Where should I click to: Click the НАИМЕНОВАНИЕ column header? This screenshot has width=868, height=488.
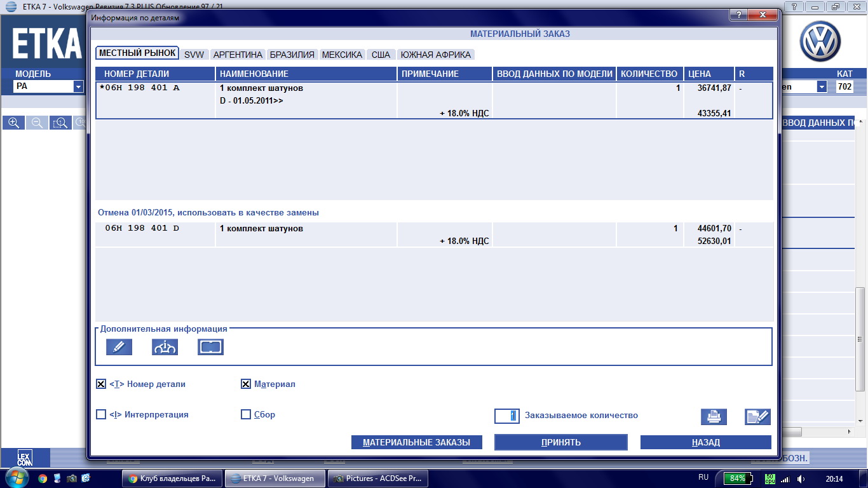306,74
